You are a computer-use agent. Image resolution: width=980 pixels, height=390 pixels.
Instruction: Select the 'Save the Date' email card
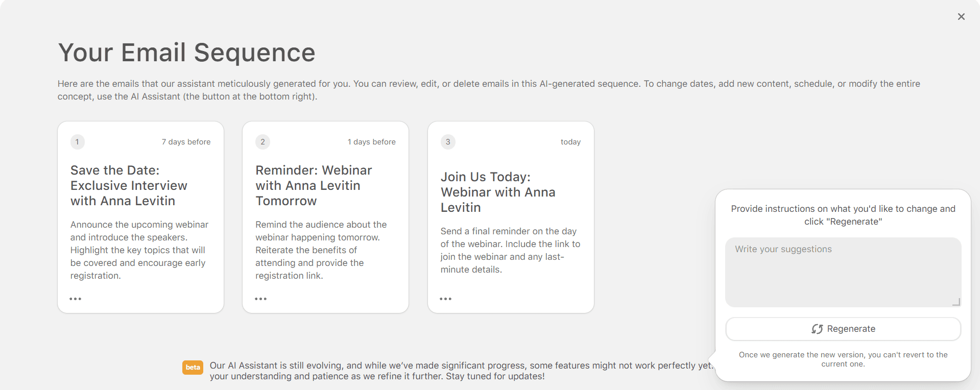pos(140,216)
